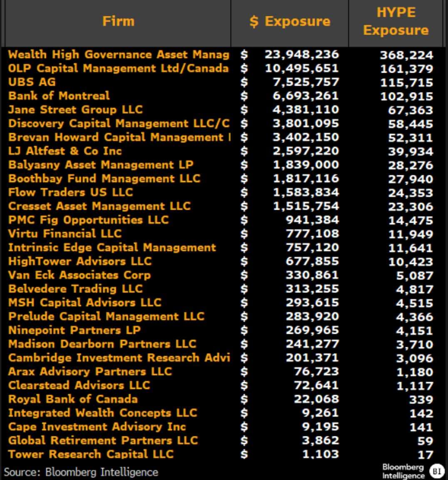Select PMC Fig Opportunities LLC name
This screenshot has width=448, height=480.
89,220
